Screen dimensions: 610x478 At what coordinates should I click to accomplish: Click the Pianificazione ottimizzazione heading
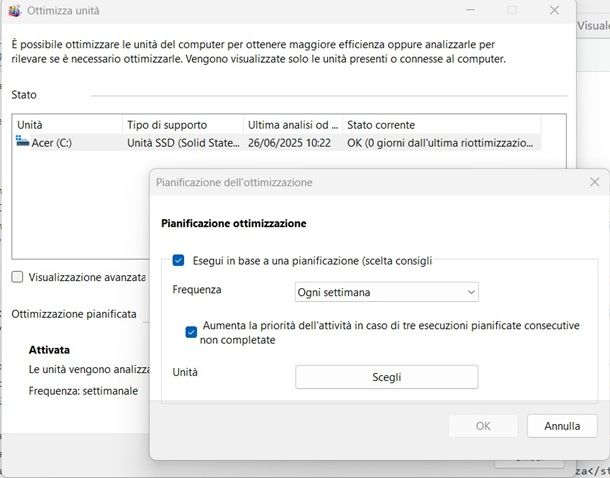coord(233,223)
